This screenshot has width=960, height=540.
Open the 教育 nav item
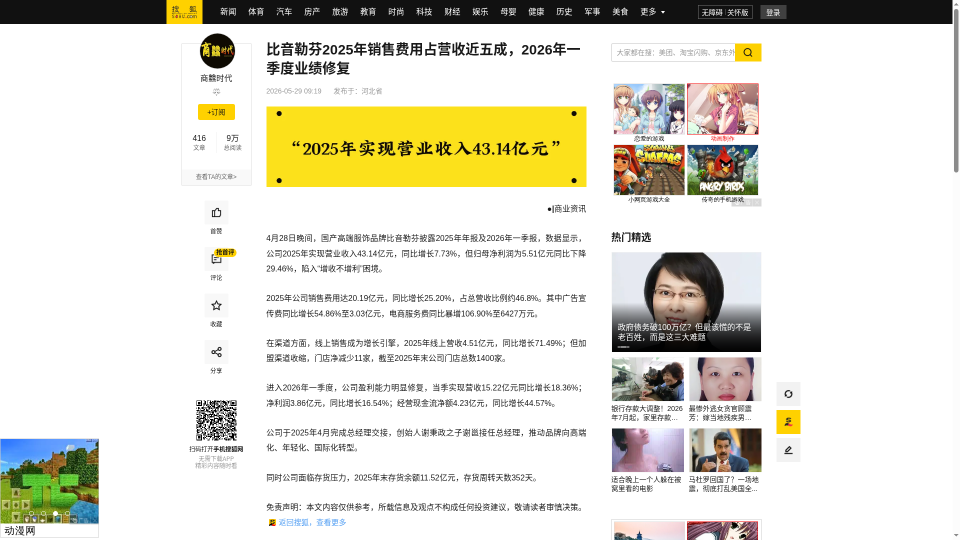368,12
